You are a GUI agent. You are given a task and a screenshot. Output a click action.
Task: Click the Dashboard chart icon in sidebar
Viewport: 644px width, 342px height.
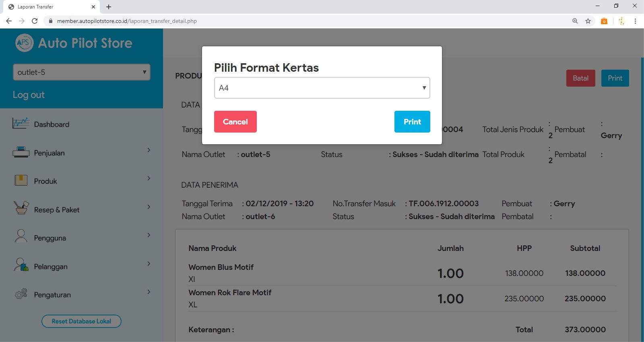coord(21,123)
